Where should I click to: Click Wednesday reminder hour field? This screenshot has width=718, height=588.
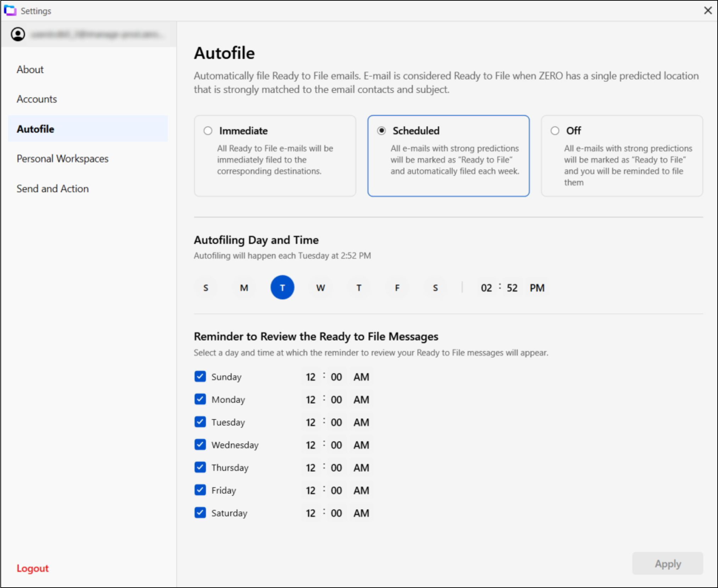311,445
